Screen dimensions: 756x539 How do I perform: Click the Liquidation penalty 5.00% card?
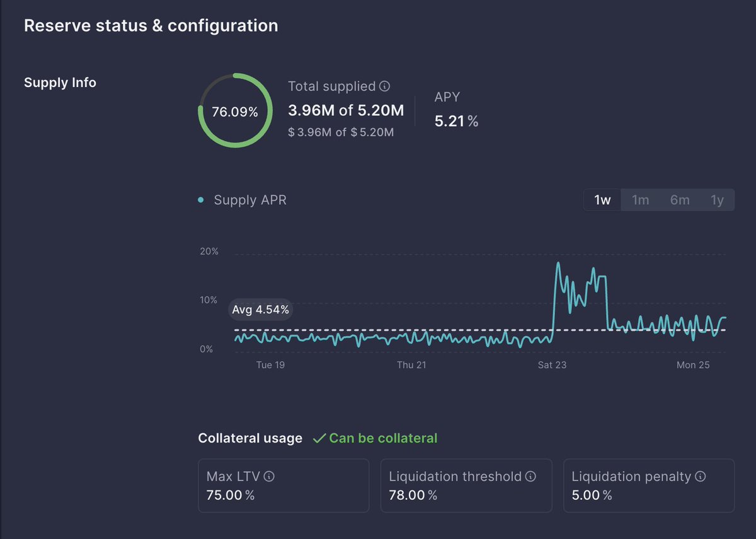(x=649, y=485)
